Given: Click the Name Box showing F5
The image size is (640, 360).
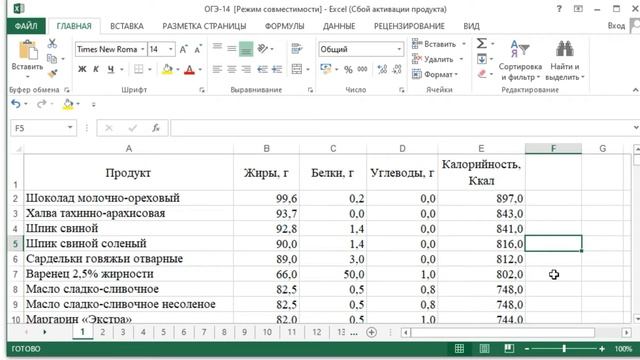Looking at the screenshot, I should click(43, 128).
